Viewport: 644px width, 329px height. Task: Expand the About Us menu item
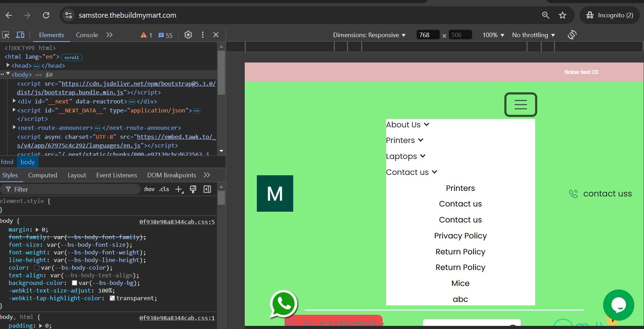408,125
